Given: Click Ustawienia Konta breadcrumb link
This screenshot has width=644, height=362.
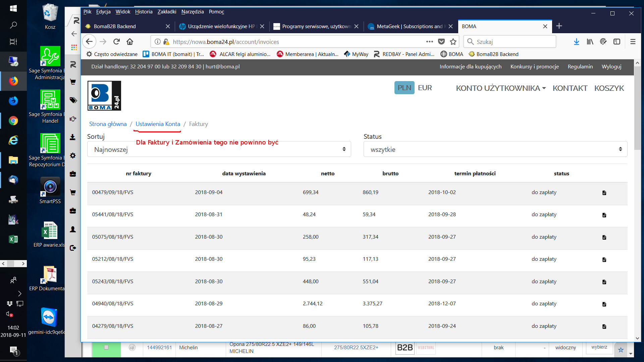Looking at the screenshot, I should 158,124.
